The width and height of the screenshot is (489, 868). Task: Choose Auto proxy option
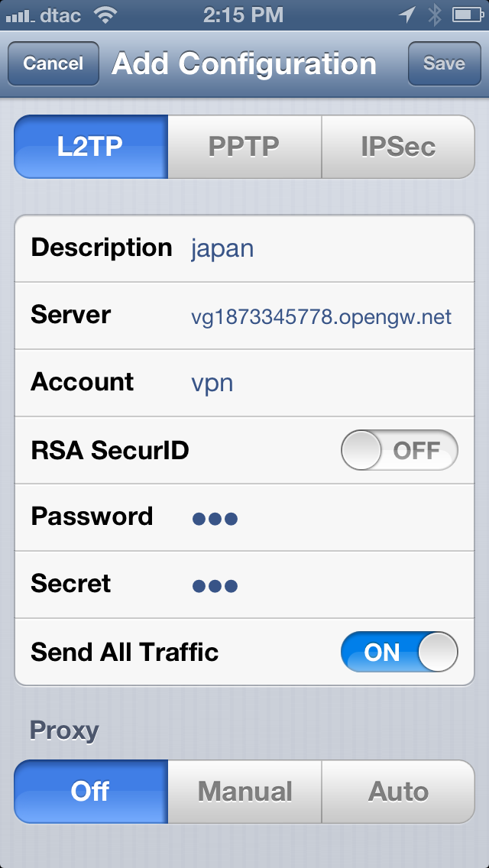point(398,792)
